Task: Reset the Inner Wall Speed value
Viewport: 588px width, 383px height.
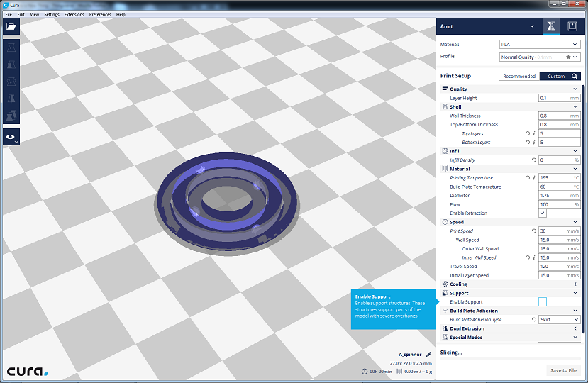Action: click(528, 257)
